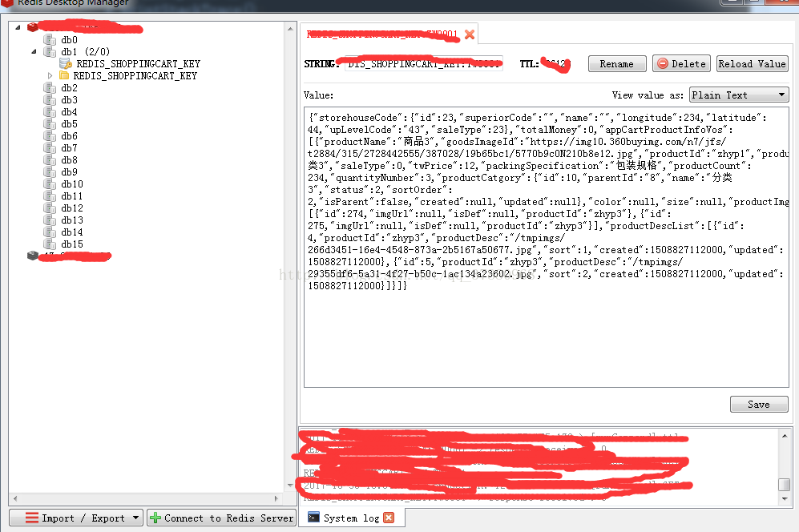Click the key icon beside REDIS_SHOPPINGCART_KEY

(x=65, y=63)
